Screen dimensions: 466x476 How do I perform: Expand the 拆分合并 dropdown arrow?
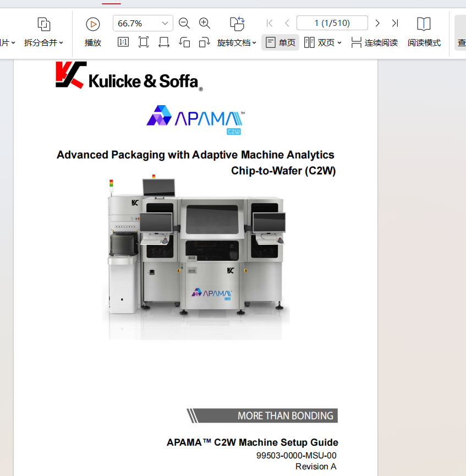pos(61,43)
